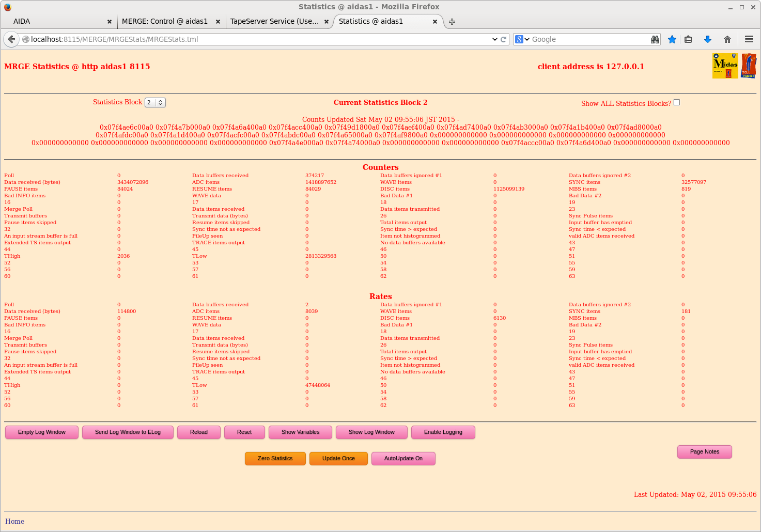Reload page using the address bar refresh icon
Viewport: 761px width, 532px height.
(503, 39)
